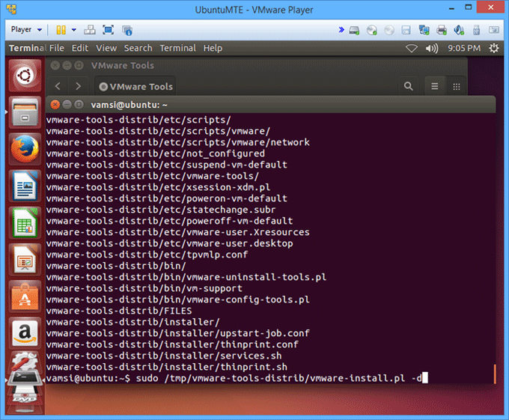Open the Edit menu
The width and height of the screenshot is (509, 420).
80,48
